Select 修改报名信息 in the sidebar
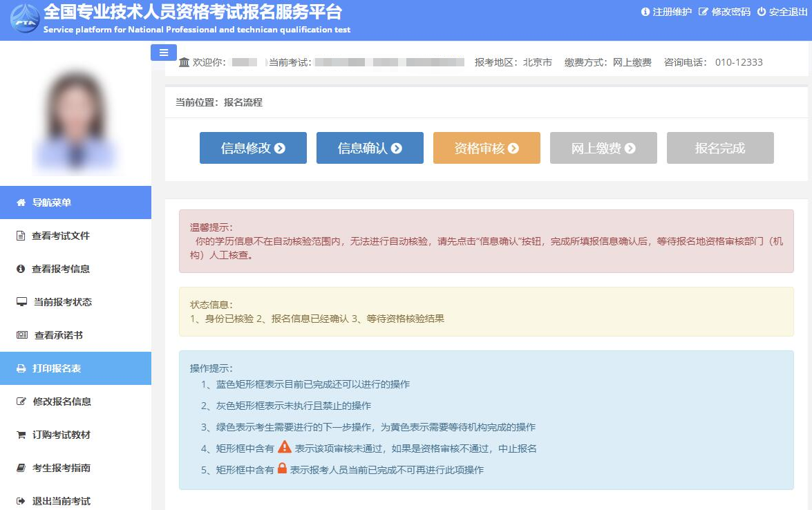The width and height of the screenshot is (812, 510). tap(62, 402)
